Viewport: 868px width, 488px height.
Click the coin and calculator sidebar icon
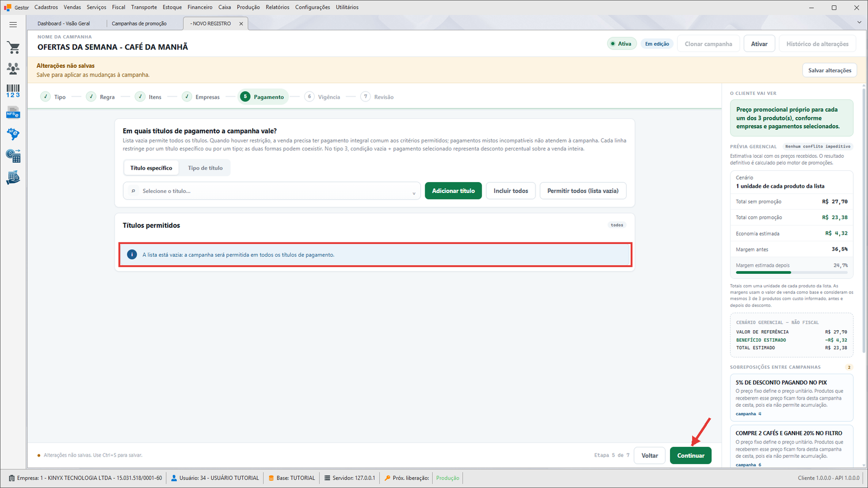pyautogui.click(x=13, y=156)
